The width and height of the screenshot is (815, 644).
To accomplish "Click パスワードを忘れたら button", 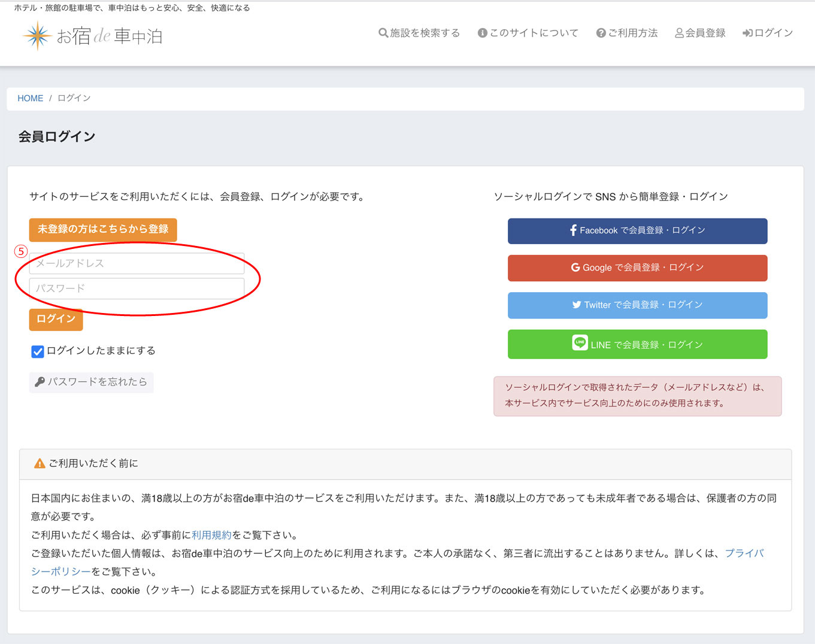I will pos(91,382).
